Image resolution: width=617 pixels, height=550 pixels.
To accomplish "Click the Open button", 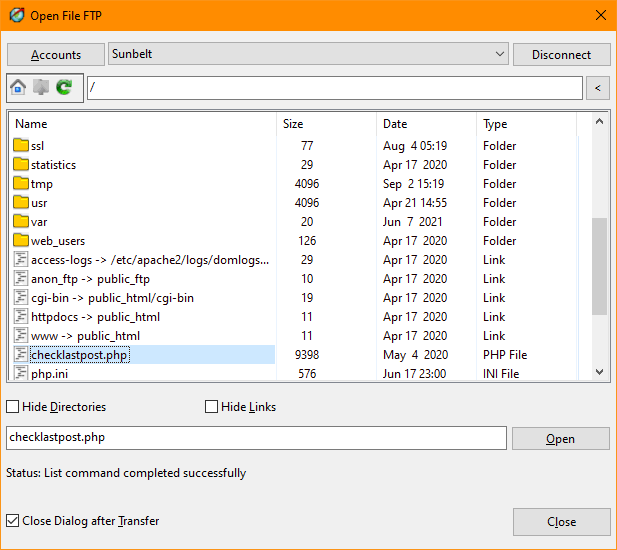I will [560, 438].
